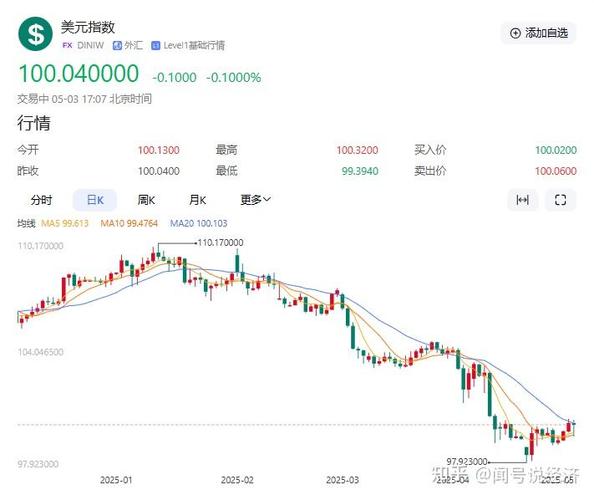Click the 行情 section heading
Viewport: 594px width, 500px height.
[x=34, y=123]
